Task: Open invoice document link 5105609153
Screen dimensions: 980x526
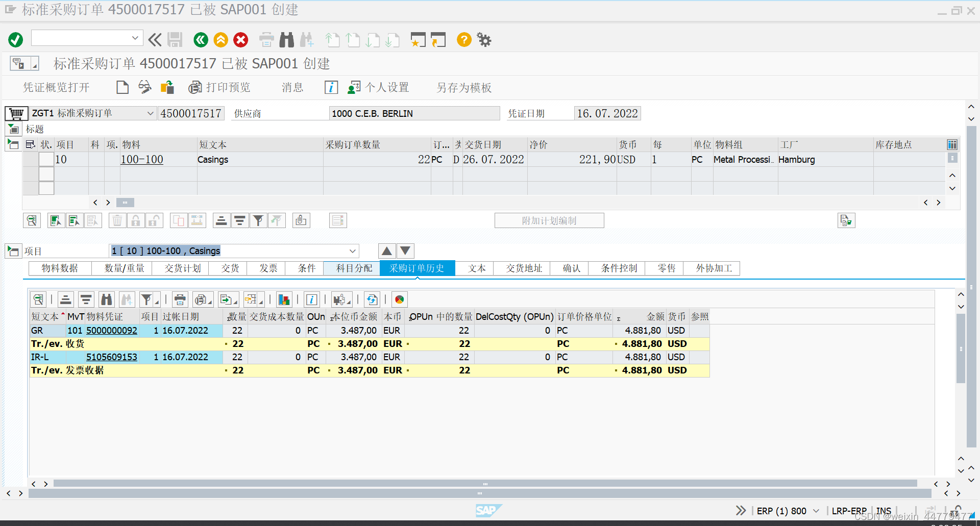Action: [112, 357]
